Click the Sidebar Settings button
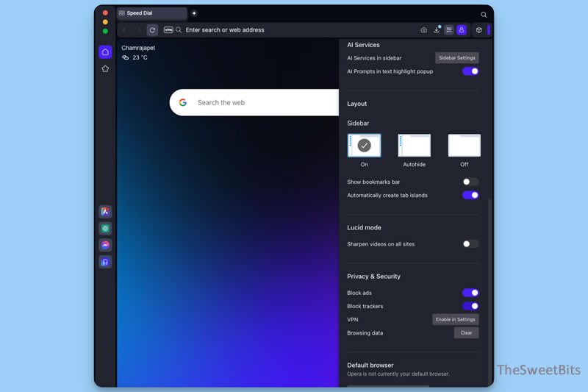The height and width of the screenshot is (392, 588). point(456,58)
